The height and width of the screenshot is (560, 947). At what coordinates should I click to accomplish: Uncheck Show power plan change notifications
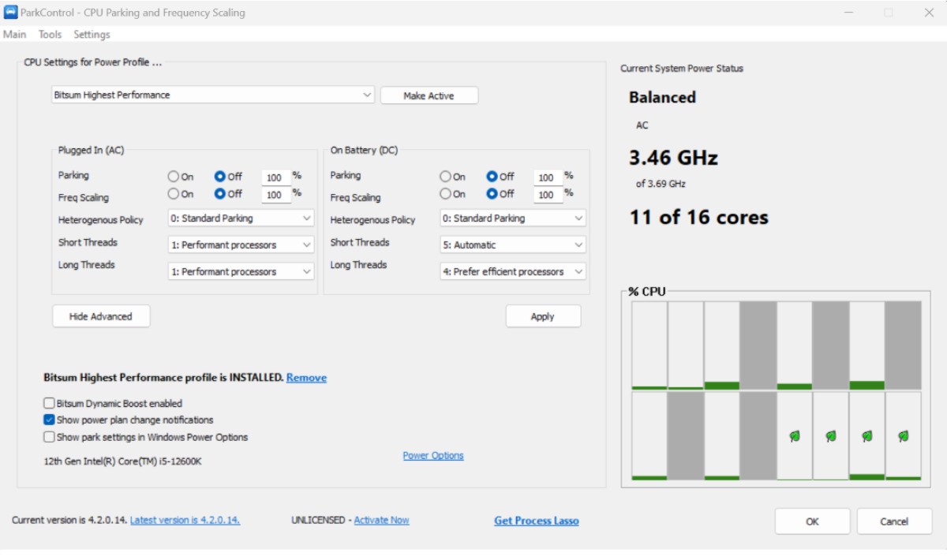coord(50,420)
